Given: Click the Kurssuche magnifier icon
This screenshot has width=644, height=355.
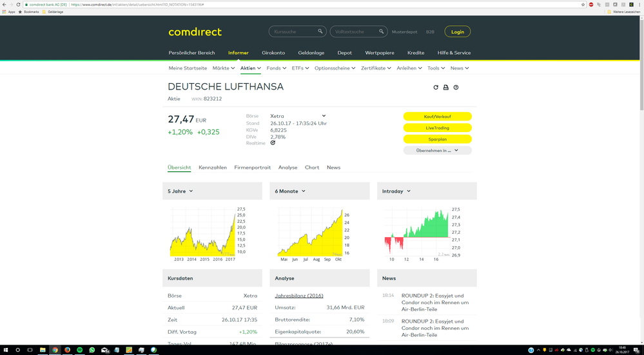Looking at the screenshot, I should tap(320, 32).
